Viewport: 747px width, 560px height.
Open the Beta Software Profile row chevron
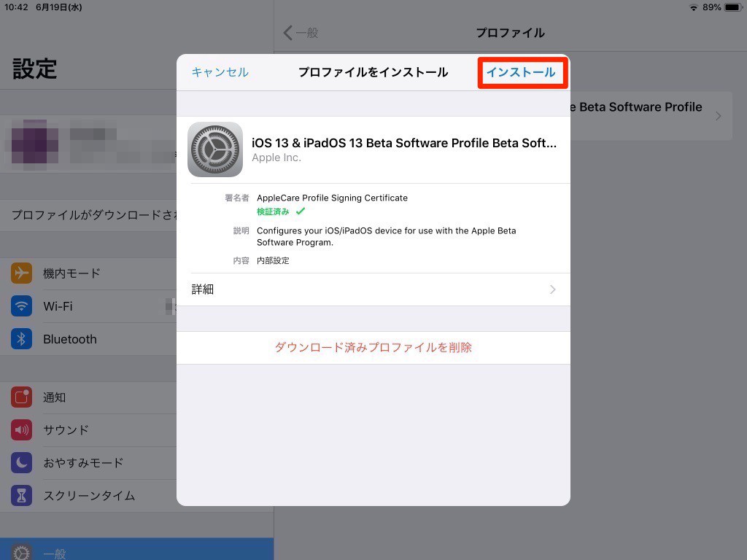click(718, 116)
